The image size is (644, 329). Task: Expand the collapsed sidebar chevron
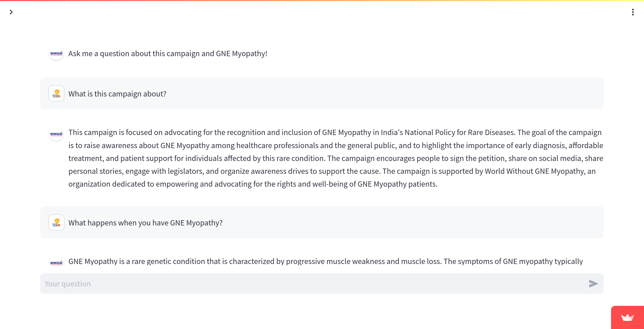tap(11, 12)
